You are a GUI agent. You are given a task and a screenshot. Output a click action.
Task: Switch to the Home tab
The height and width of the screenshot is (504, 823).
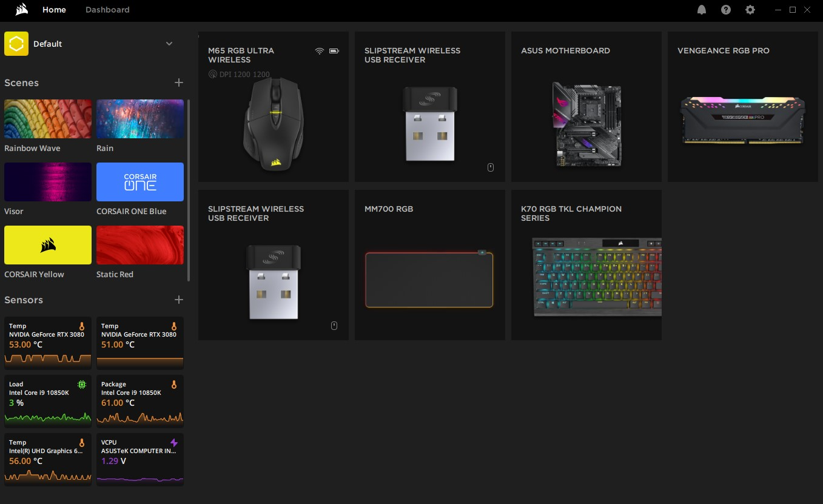tap(54, 10)
